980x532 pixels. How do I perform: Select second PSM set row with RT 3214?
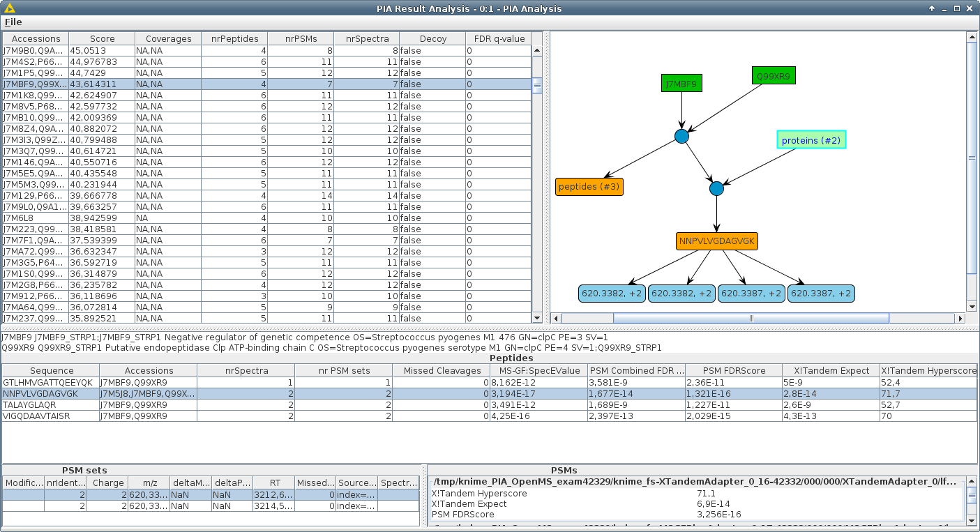(x=209, y=506)
